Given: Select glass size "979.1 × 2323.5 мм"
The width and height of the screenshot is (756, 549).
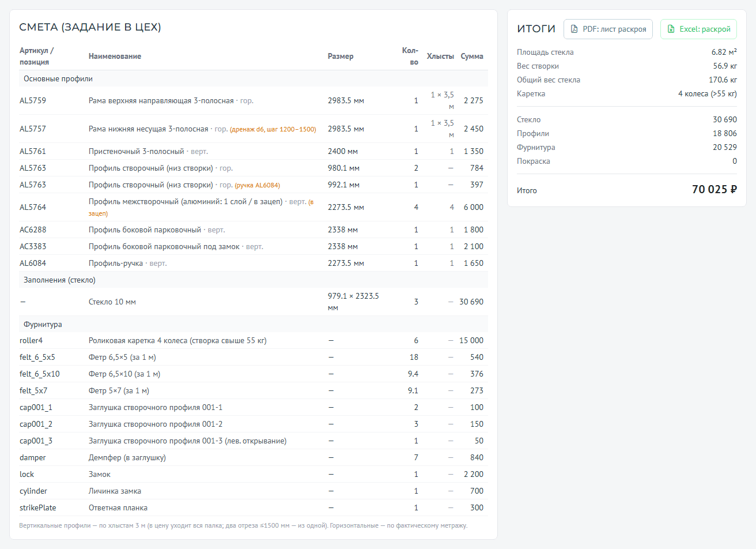Looking at the screenshot, I should pos(353,302).
